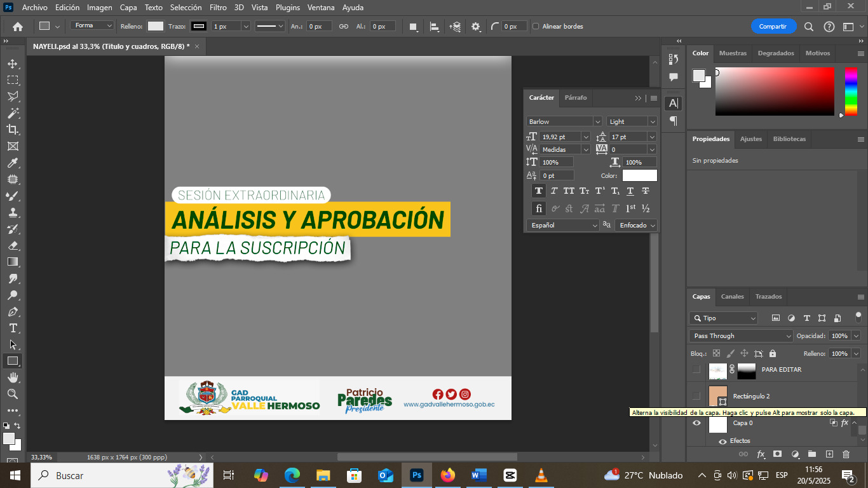This screenshot has width=868, height=488.
Task: Click the hue spectrum slider strip
Action: point(850,91)
